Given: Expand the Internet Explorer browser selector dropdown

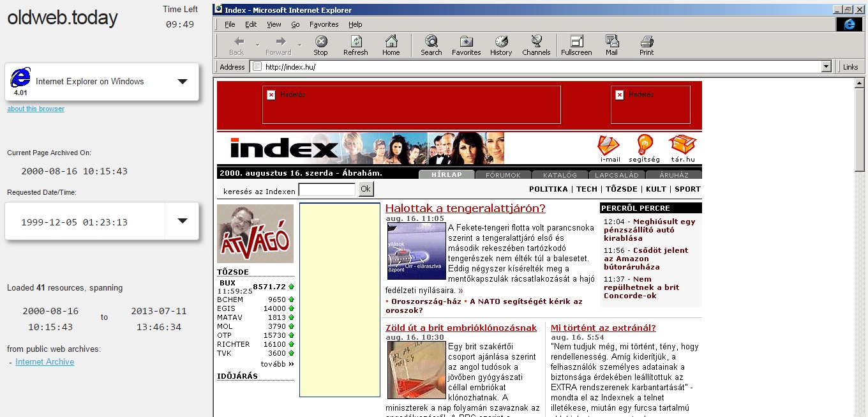Looking at the screenshot, I should (183, 81).
